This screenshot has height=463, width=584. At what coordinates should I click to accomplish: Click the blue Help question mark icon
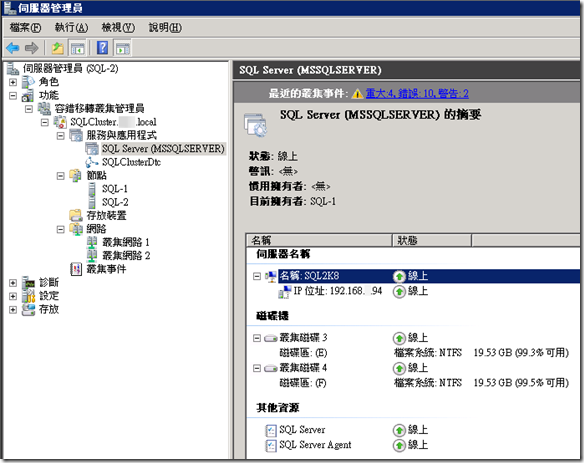pyautogui.click(x=102, y=48)
